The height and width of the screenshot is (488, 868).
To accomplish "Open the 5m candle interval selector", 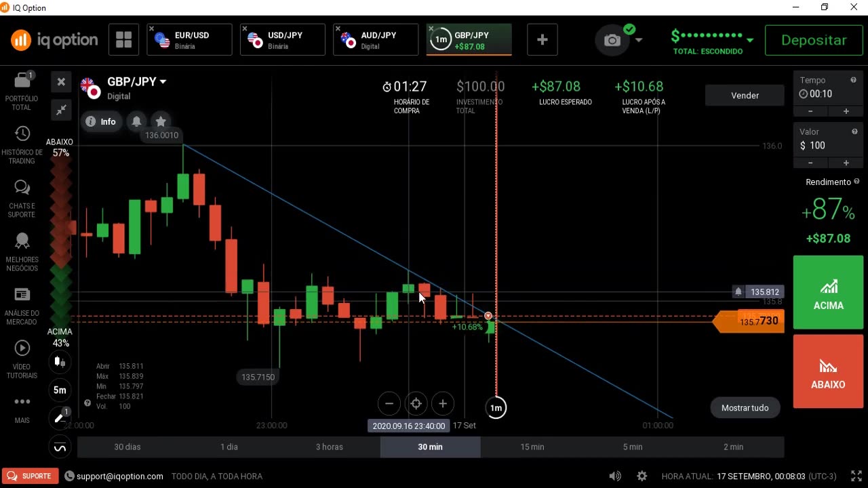I will [60, 390].
